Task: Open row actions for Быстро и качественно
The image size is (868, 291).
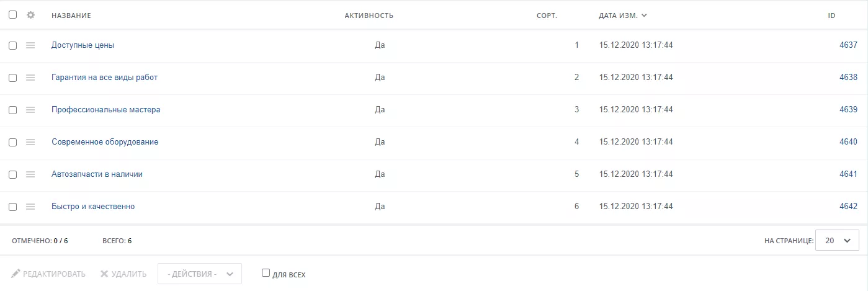Action: pos(30,207)
